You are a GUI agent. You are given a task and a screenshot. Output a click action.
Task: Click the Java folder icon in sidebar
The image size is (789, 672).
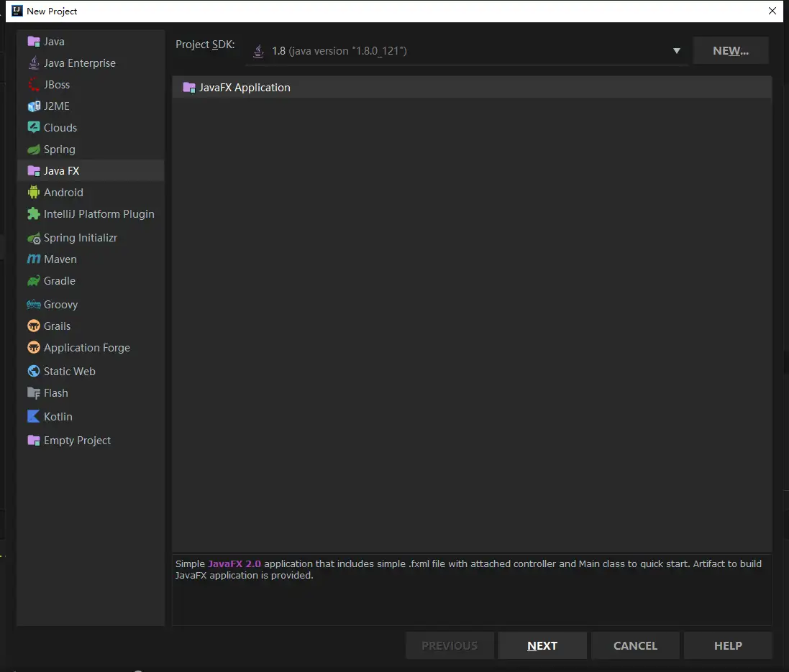33,42
